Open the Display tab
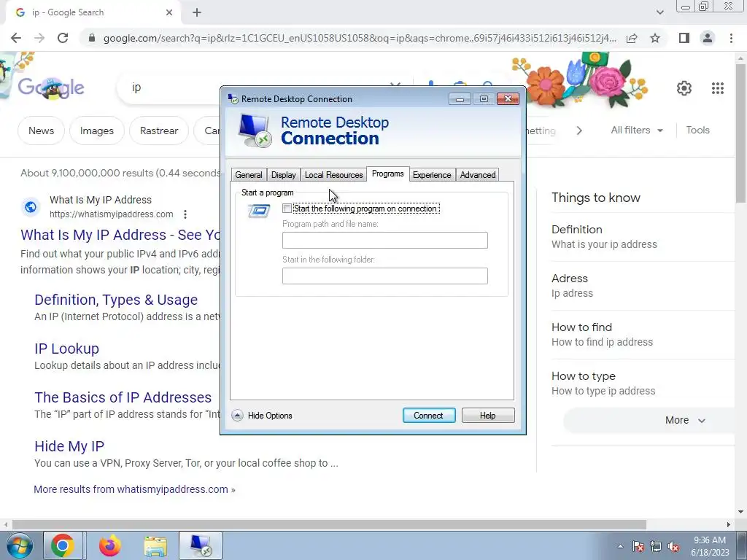The image size is (747, 560). [284, 175]
